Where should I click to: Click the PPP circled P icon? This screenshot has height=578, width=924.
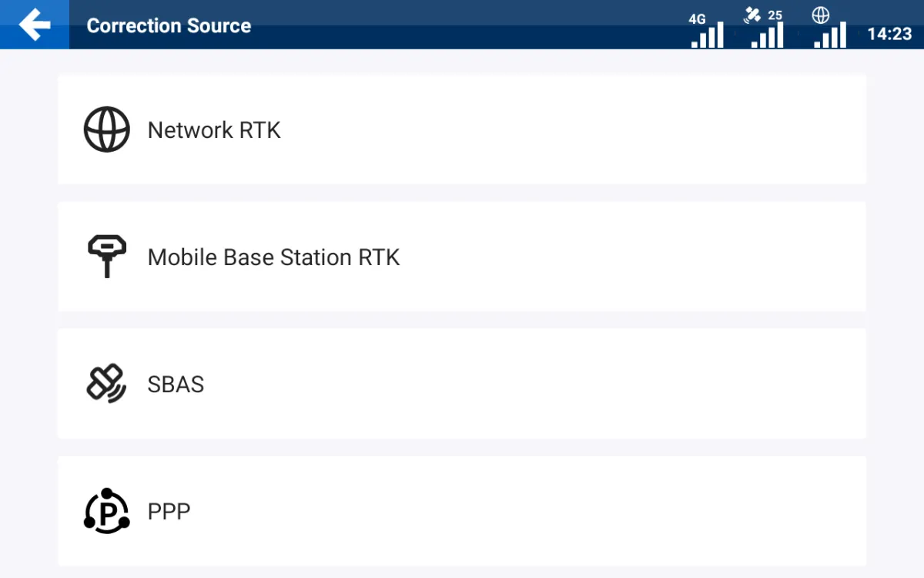click(106, 510)
